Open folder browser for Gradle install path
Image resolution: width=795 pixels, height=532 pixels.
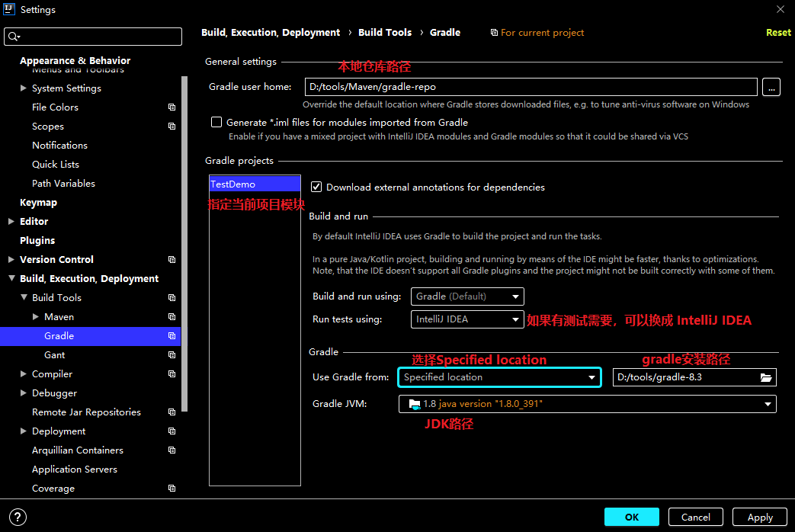pos(765,377)
